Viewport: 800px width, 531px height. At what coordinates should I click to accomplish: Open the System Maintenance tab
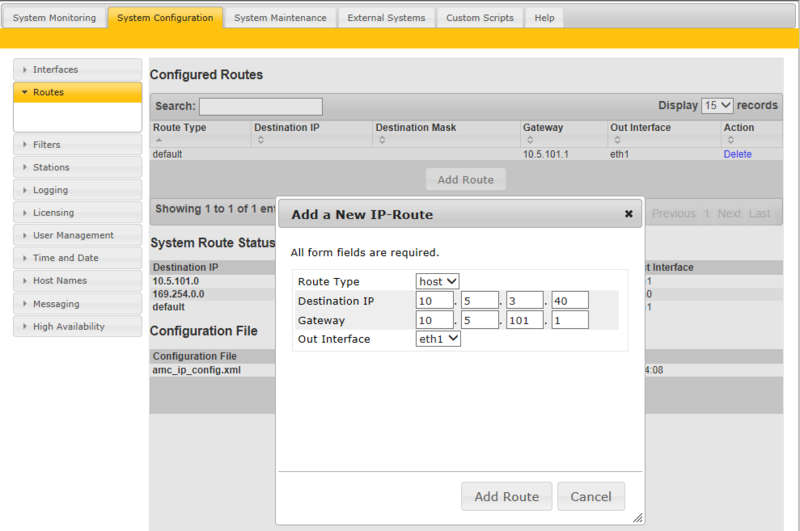pyautogui.click(x=280, y=18)
